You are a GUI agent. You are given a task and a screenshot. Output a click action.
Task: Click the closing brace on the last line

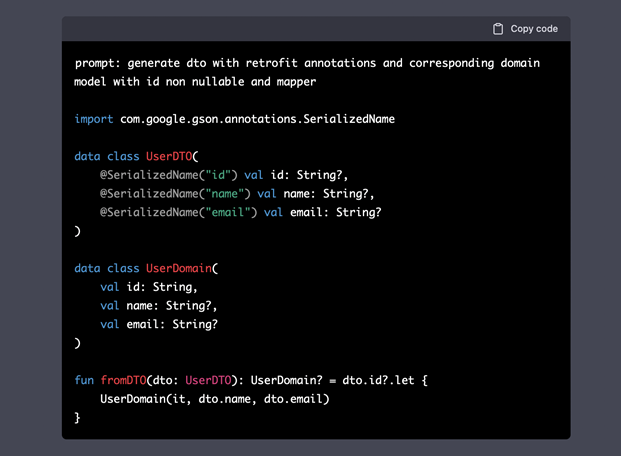point(78,418)
